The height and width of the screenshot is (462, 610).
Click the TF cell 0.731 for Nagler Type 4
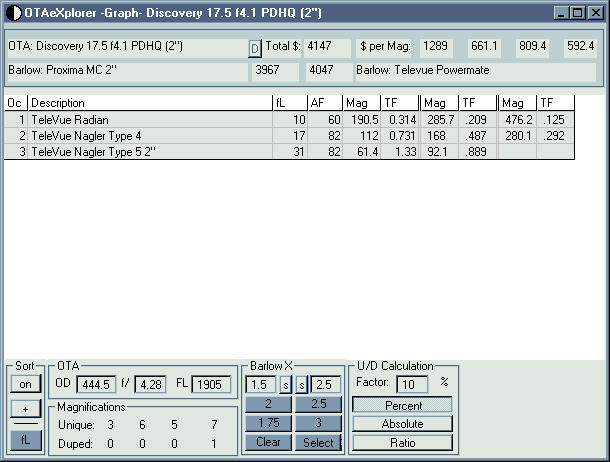tap(400, 136)
